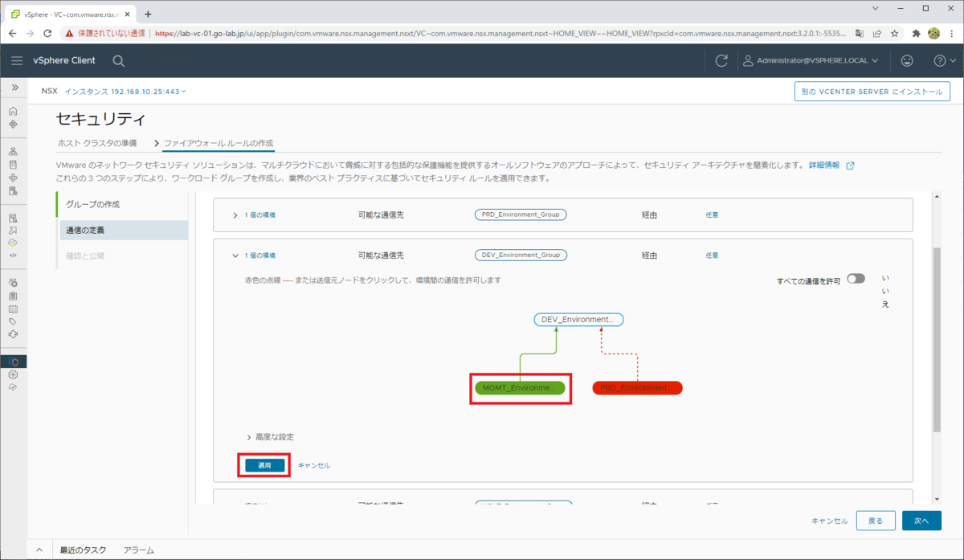Click キャンセル next to 適用

point(314,466)
